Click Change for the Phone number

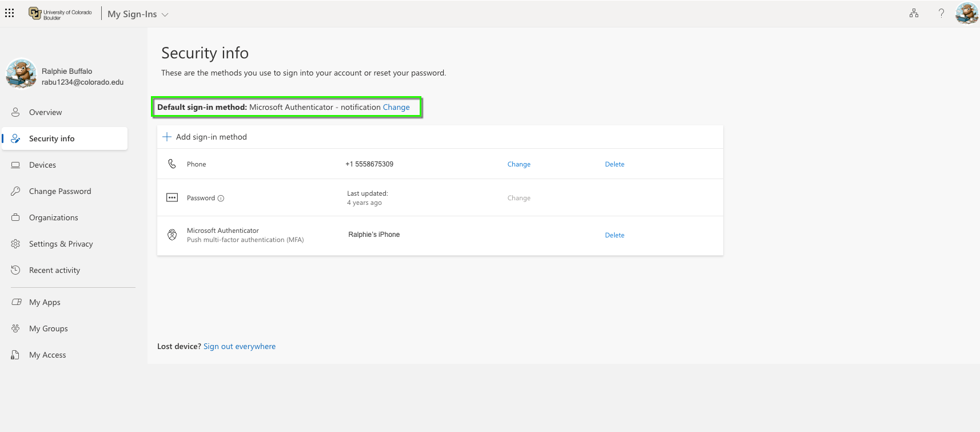[x=519, y=164]
